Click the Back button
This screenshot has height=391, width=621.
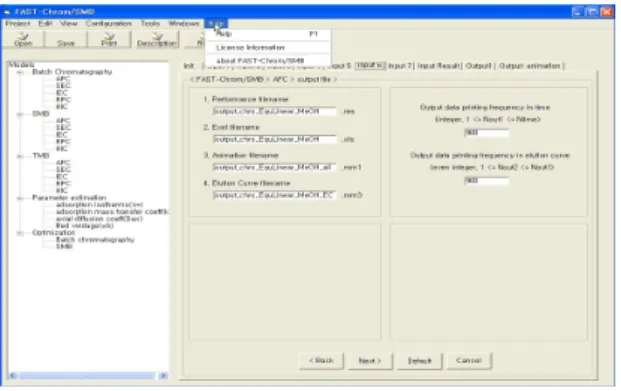pos(321,361)
